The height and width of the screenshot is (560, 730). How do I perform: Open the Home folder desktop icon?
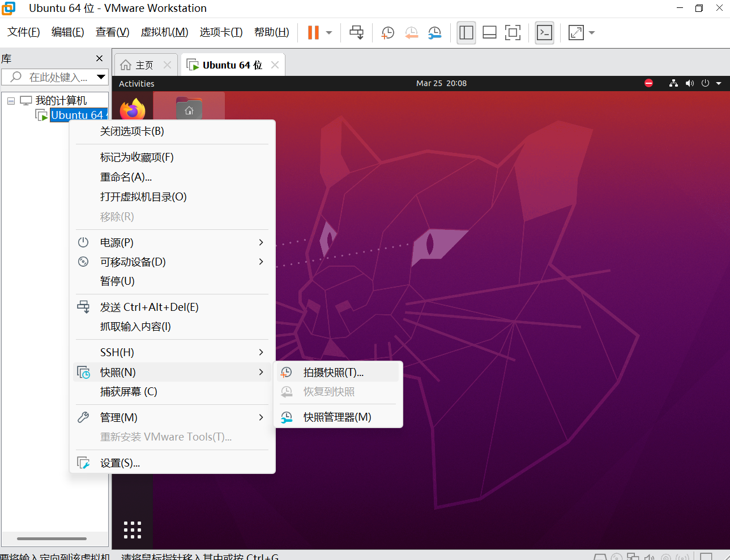point(189,109)
